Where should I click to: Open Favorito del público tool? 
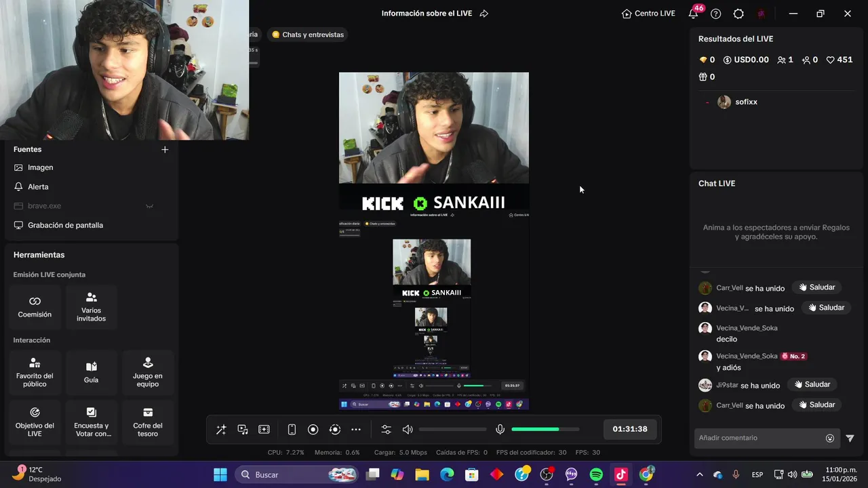pos(35,373)
